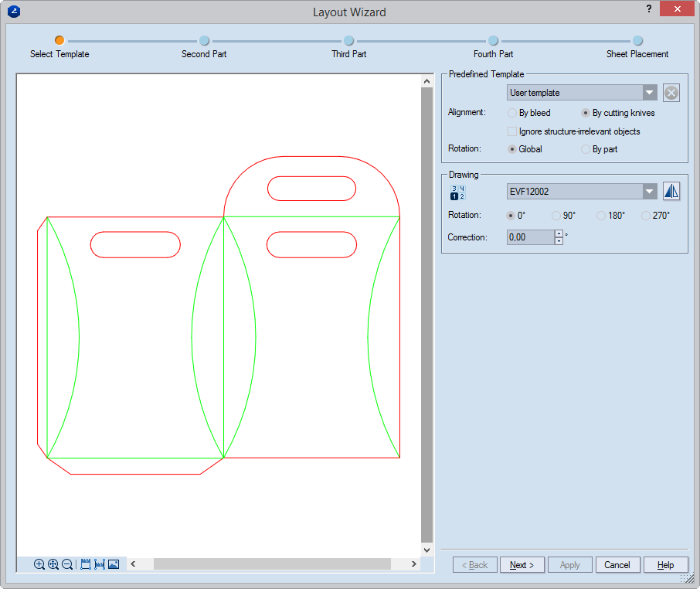Click the zoom out magnifier icon
700x589 pixels.
[x=67, y=564]
